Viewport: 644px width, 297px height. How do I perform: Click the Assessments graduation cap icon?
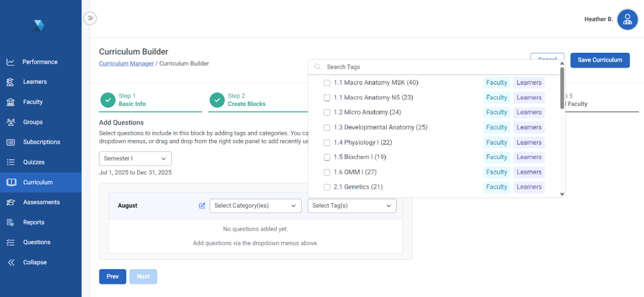tap(11, 202)
